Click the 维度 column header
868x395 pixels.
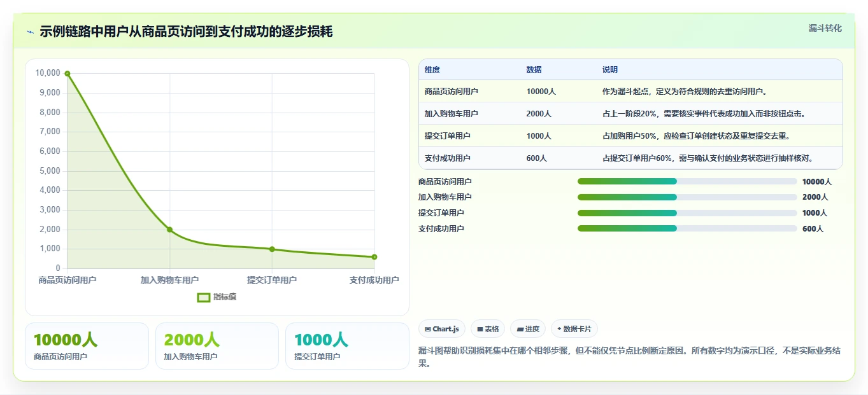pyautogui.click(x=432, y=70)
